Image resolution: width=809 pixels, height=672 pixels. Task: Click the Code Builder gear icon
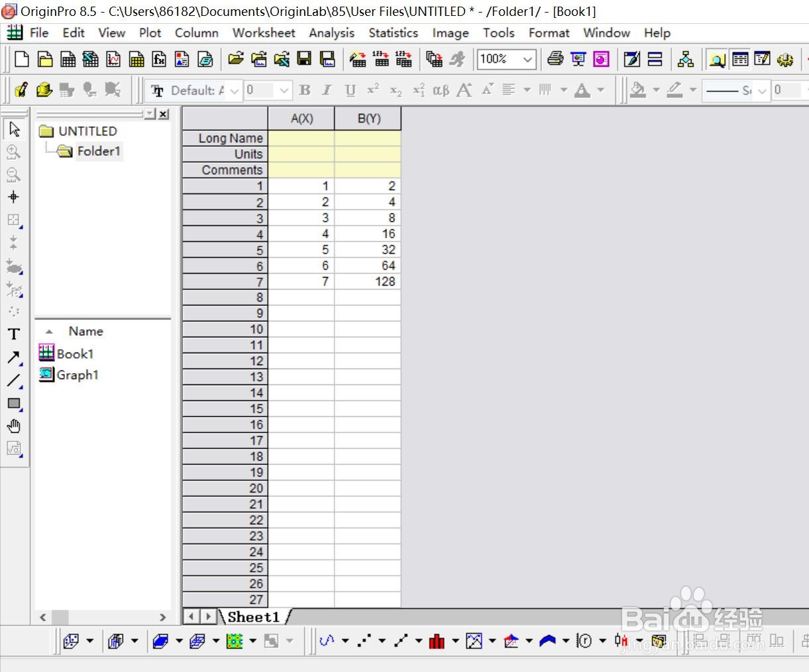click(x=785, y=59)
